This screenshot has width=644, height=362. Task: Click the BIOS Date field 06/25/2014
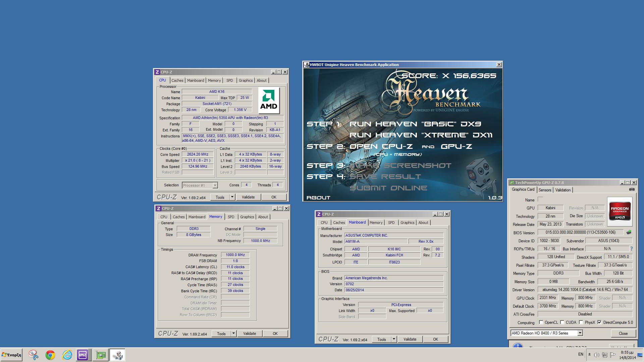(394, 290)
